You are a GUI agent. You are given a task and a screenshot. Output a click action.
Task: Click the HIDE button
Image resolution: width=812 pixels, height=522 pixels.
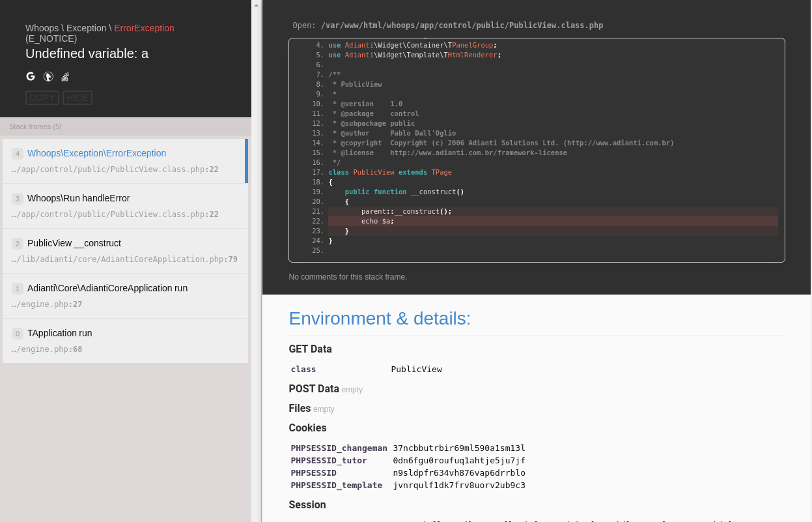click(77, 98)
